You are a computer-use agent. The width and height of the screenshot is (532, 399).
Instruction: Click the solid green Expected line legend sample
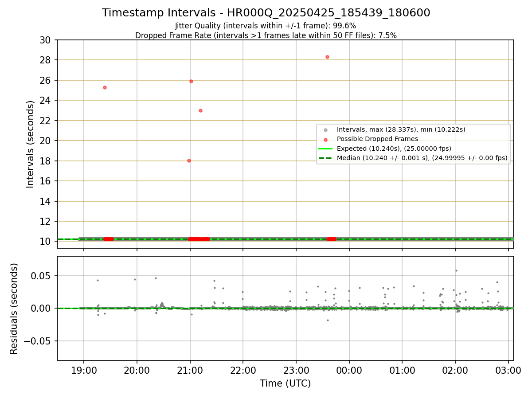coord(325,149)
